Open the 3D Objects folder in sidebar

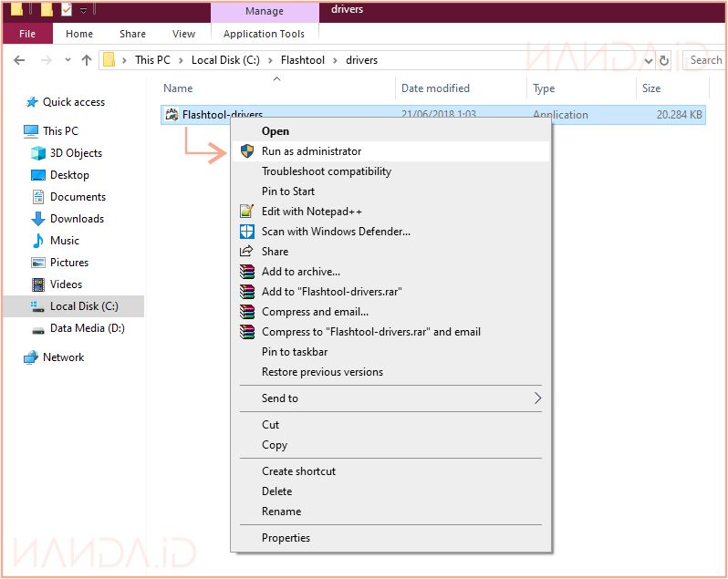[x=75, y=153]
